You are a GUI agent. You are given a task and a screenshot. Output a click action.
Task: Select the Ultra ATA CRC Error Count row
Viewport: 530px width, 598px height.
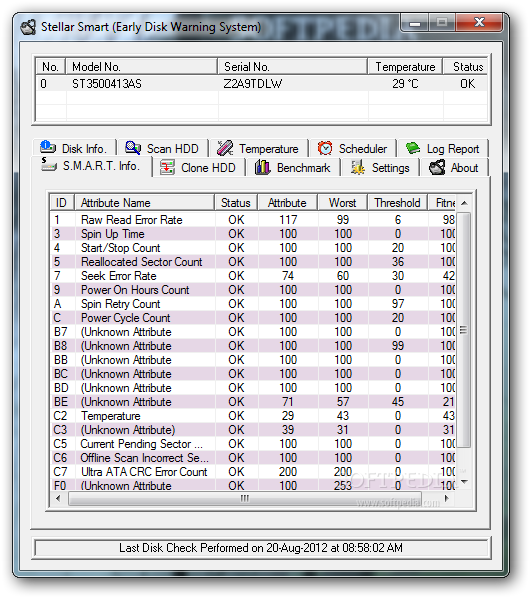pos(254,472)
